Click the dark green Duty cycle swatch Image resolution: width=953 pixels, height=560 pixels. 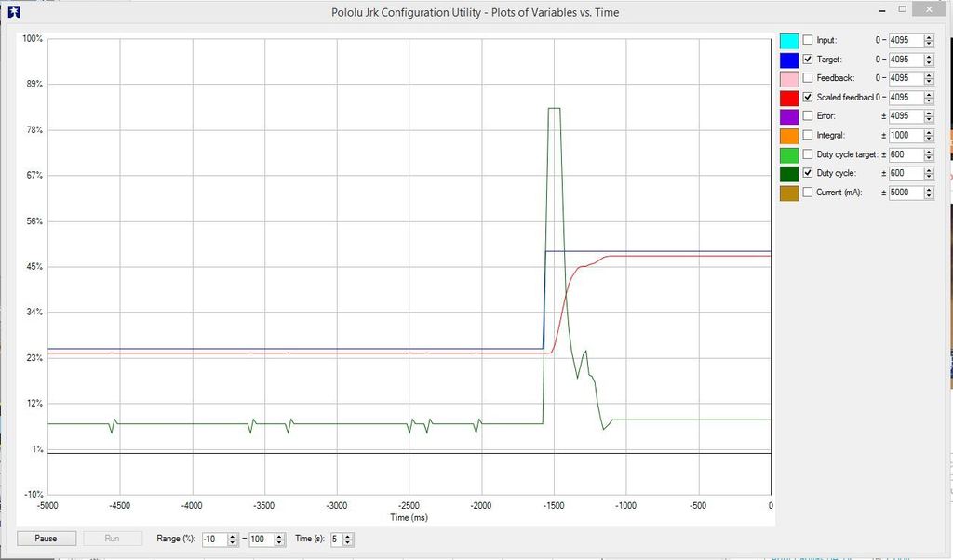(x=789, y=174)
